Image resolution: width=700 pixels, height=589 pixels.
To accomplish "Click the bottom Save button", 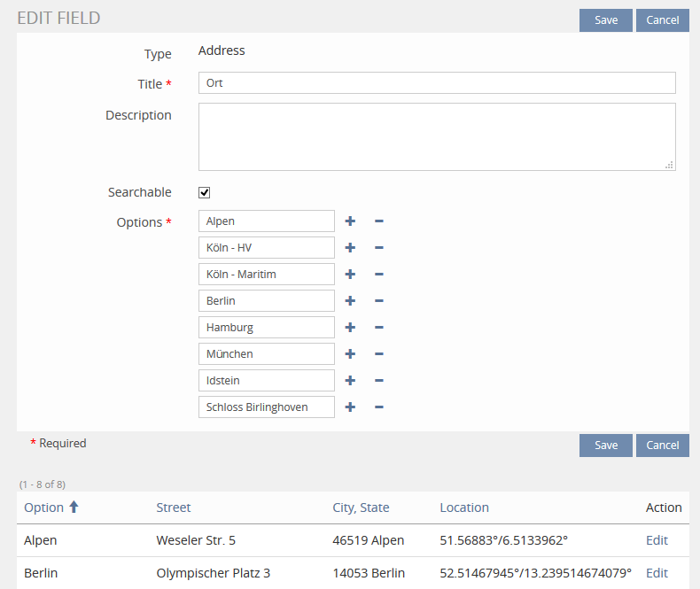I will (606, 446).
